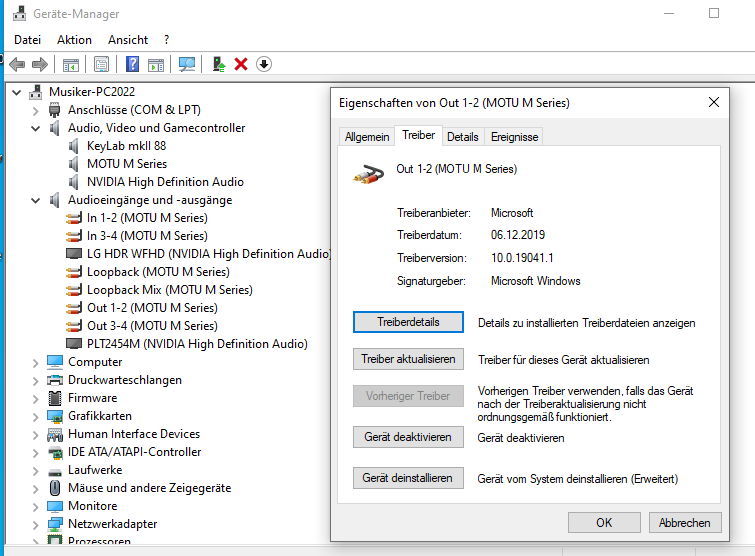
Task: Click the Geräte-Manager title bar icon
Action: pos(19,13)
